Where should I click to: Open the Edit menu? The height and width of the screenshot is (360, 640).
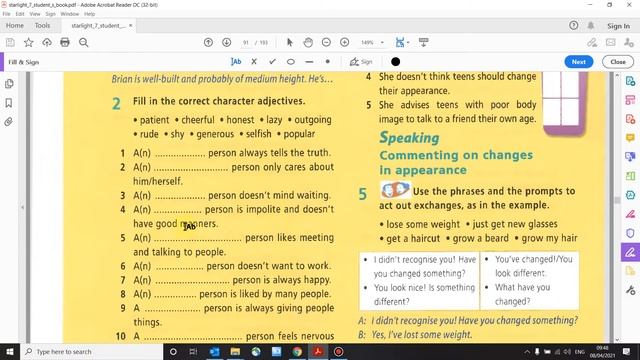20,14
